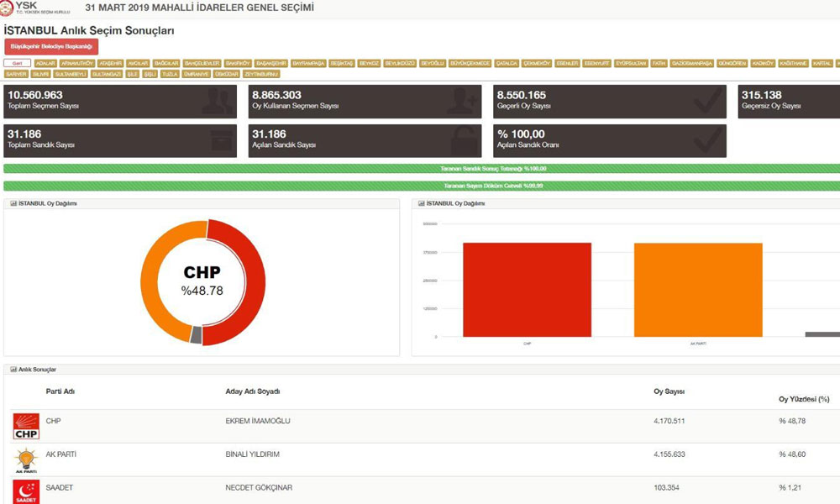Select the ATAŞEHİR district button
This screenshot has width=840, height=504.
coord(110,63)
